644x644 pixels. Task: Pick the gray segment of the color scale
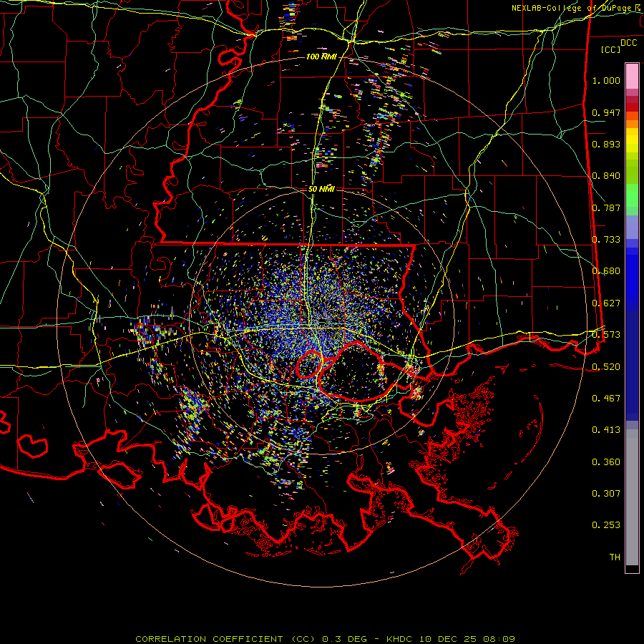[x=632, y=497]
